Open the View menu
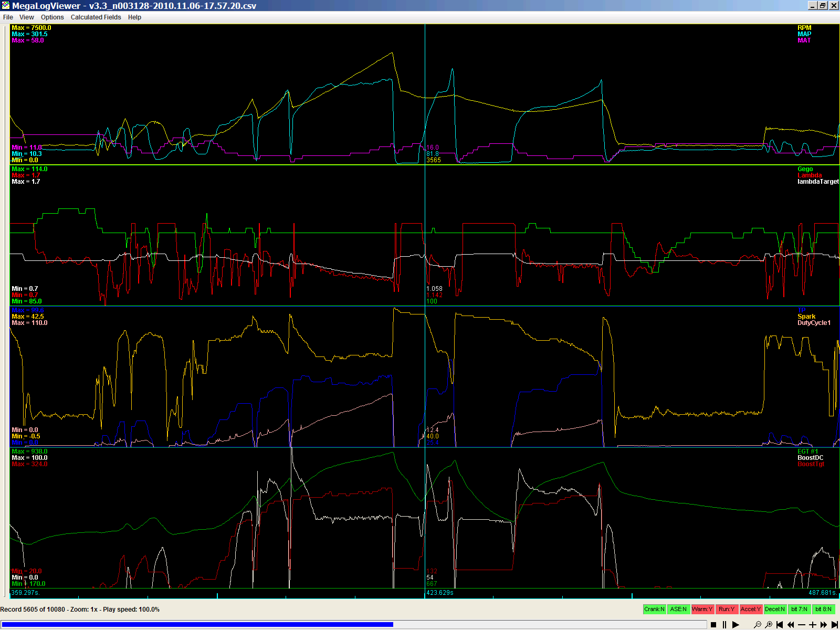 (27, 17)
